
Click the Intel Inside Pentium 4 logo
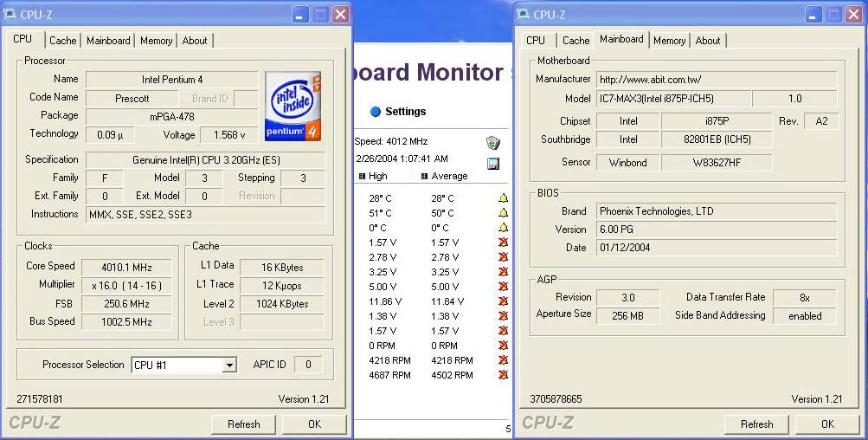click(293, 106)
